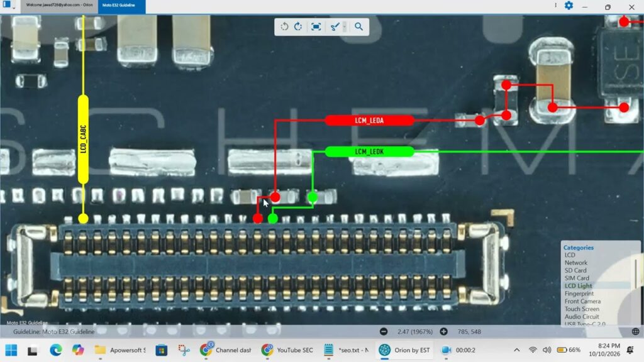Click the Guideline: Moto E32 Guideline status text
644x362 pixels.
point(54,332)
